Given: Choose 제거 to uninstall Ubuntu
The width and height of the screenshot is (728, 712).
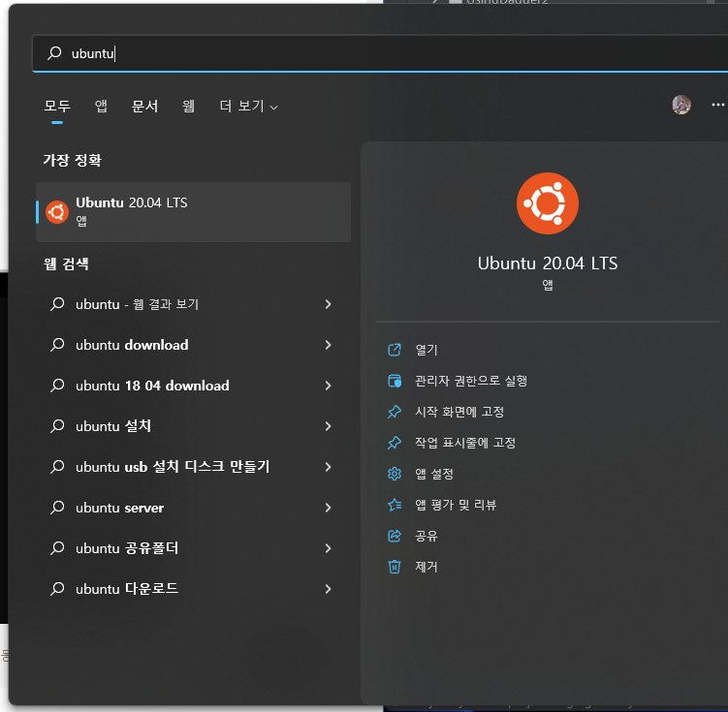Looking at the screenshot, I should click(x=427, y=567).
